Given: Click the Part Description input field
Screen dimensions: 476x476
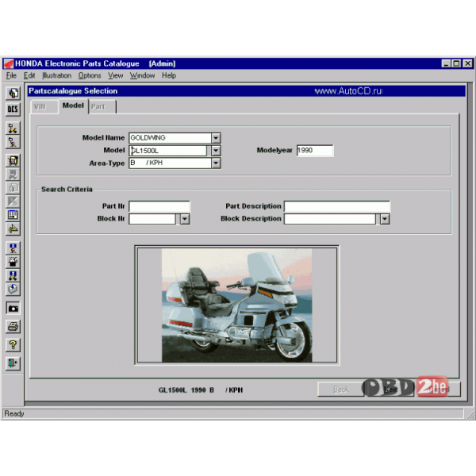Looking at the screenshot, I should pos(337,206).
